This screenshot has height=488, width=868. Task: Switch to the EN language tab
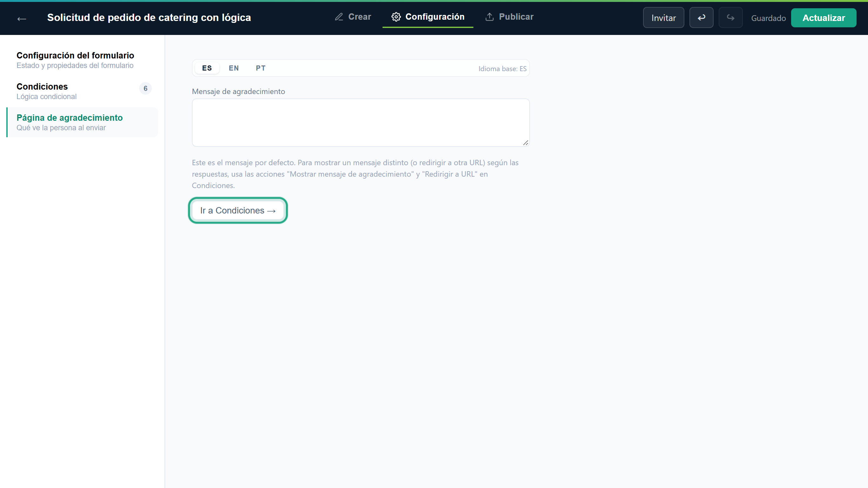[x=234, y=68]
